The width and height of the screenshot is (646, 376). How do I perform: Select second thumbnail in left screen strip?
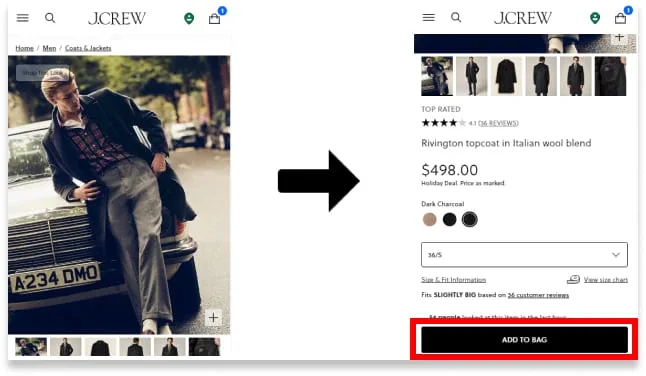tap(66, 347)
